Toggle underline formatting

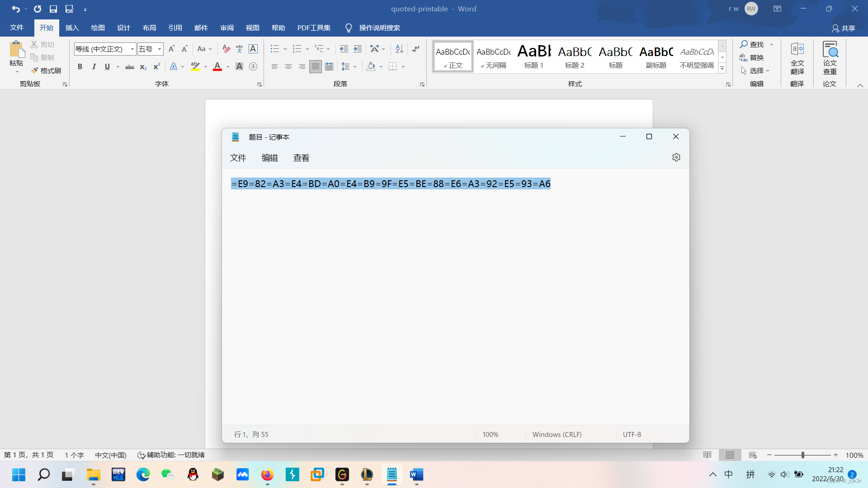point(107,66)
